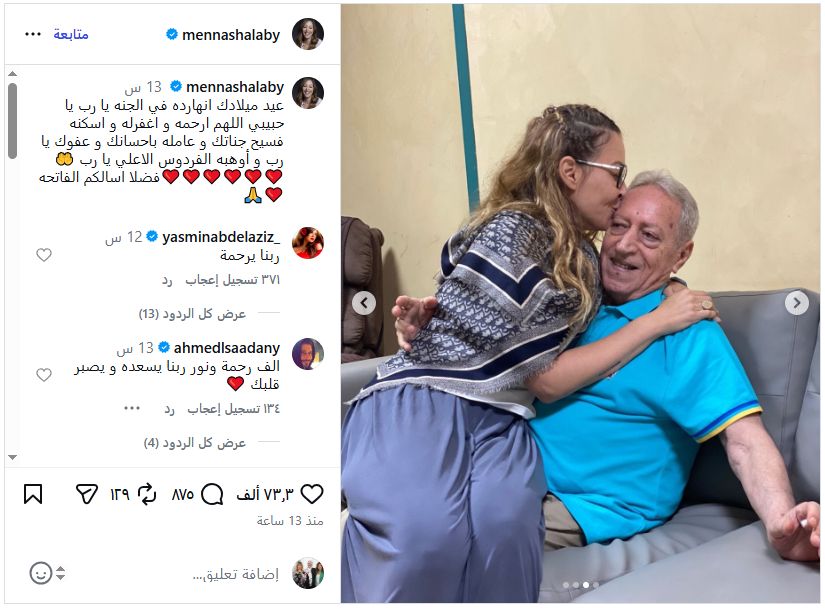Open comments via speech bubble icon

[x=212, y=494]
